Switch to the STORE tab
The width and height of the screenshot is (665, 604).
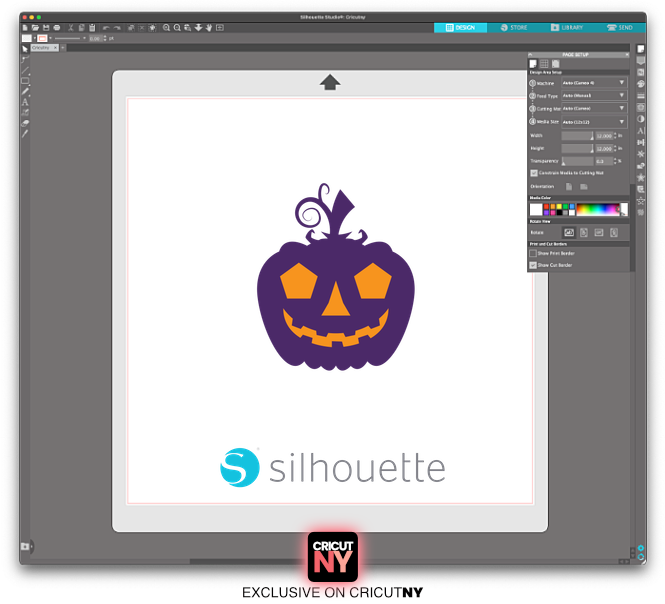[514, 28]
